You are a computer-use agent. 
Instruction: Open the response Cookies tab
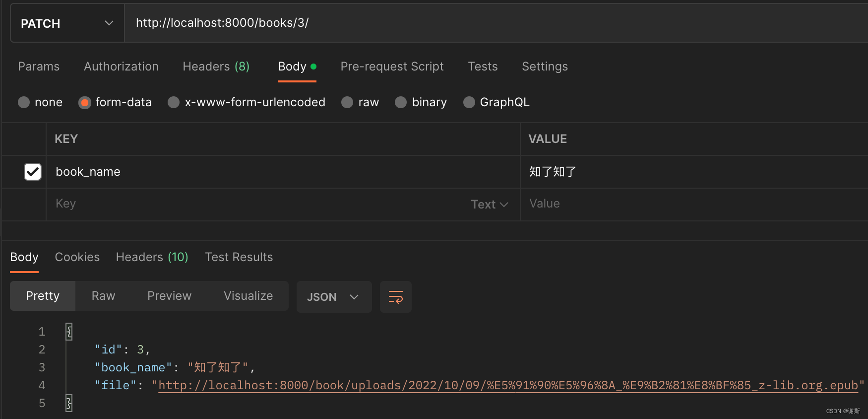click(x=77, y=257)
